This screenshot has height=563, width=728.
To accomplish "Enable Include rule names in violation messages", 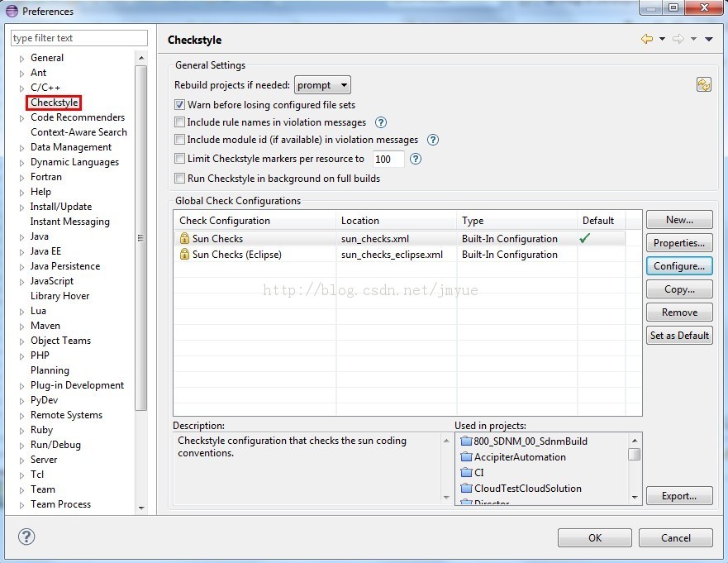I will 180,122.
